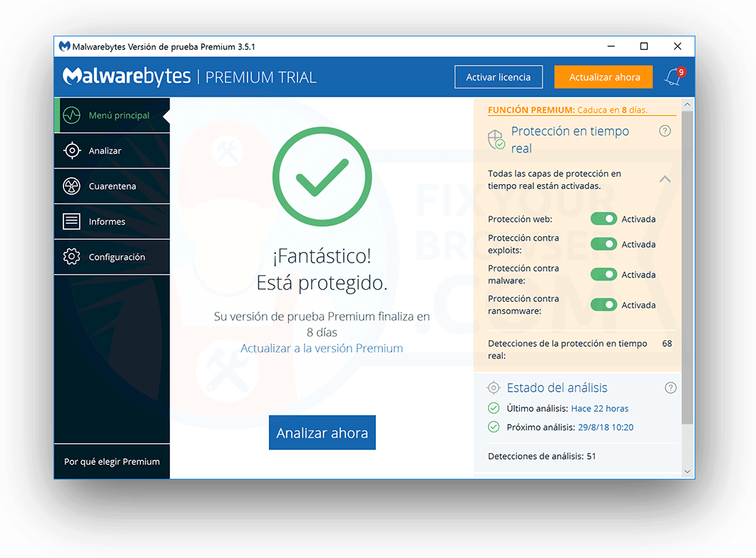Switch off Protección contra ransomware
The image size is (756, 558).
pyautogui.click(x=603, y=305)
